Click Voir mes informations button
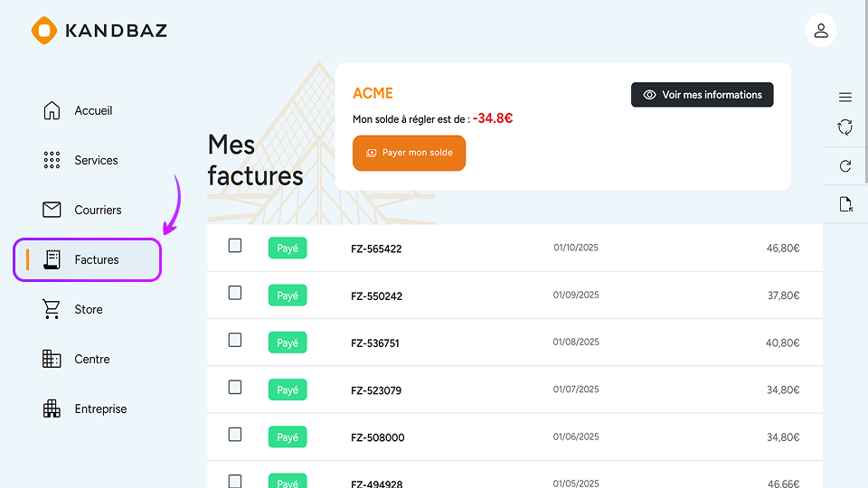The width and height of the screenshot is (868, 488). tap(702, 95)
